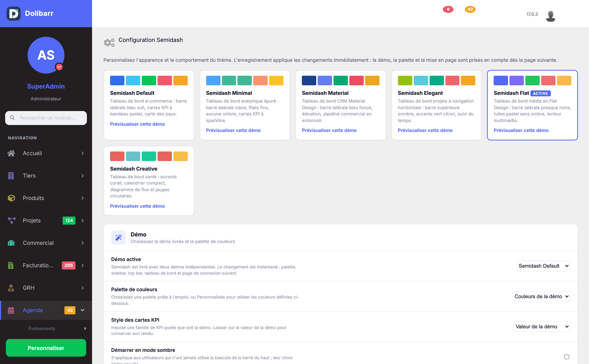Image resolution: width=589 pixels, height=364 pixels.
Task: Click the GRH person icon
Action: [11, 288]
